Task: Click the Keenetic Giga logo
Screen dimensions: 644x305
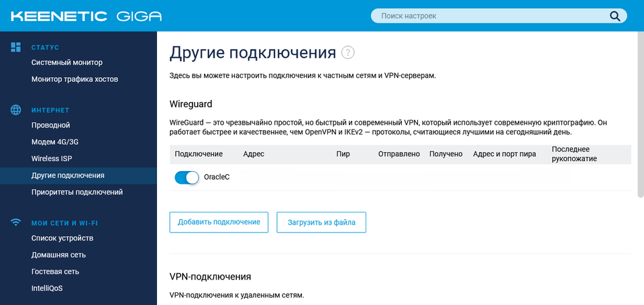Action: click(x=87, y=16)
